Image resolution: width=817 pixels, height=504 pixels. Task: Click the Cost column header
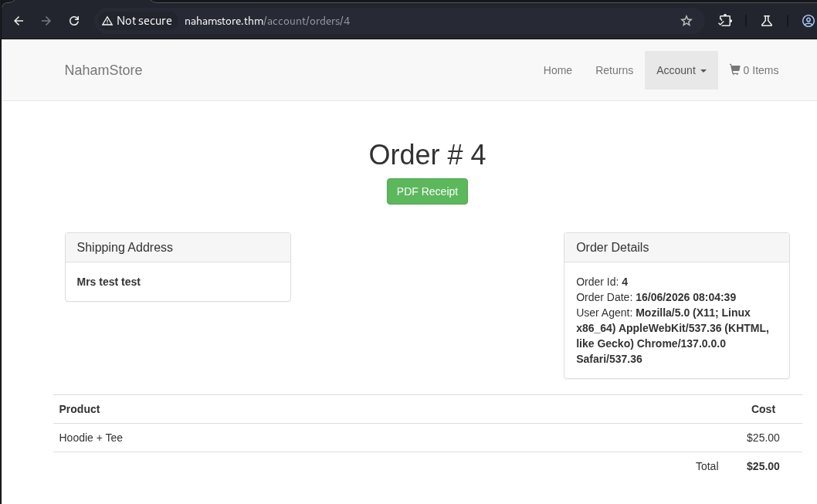(764, 409)
